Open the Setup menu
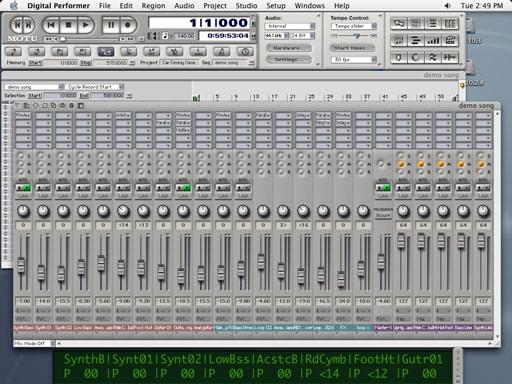The height and width of the screenshot is (384, 512). click(276, 6)
